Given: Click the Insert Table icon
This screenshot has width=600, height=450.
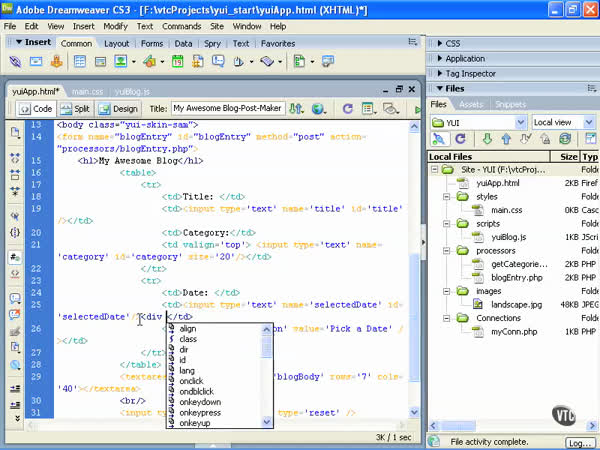Looking at the screenshot, I should click(x=81, y=61).
